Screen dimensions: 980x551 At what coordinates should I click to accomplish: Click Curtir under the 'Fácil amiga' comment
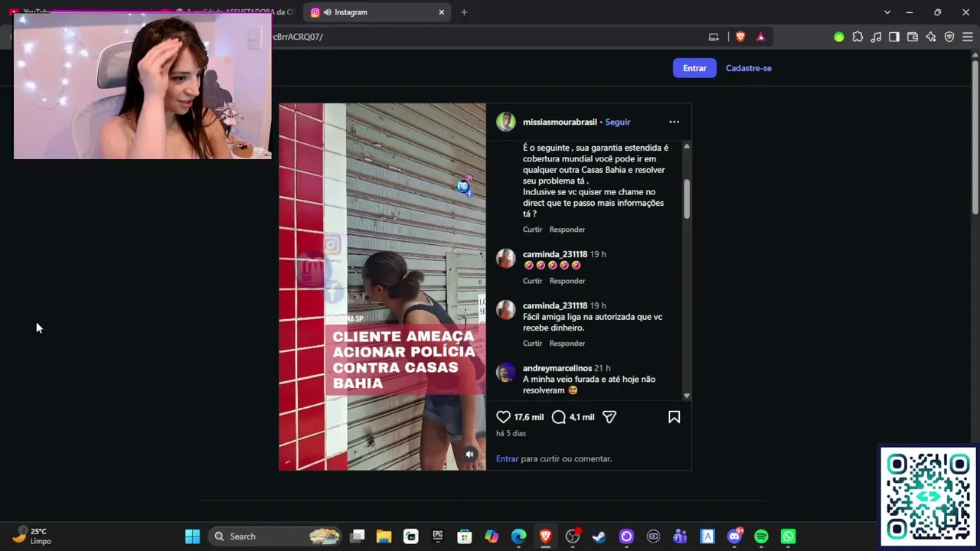pos(532,344)
